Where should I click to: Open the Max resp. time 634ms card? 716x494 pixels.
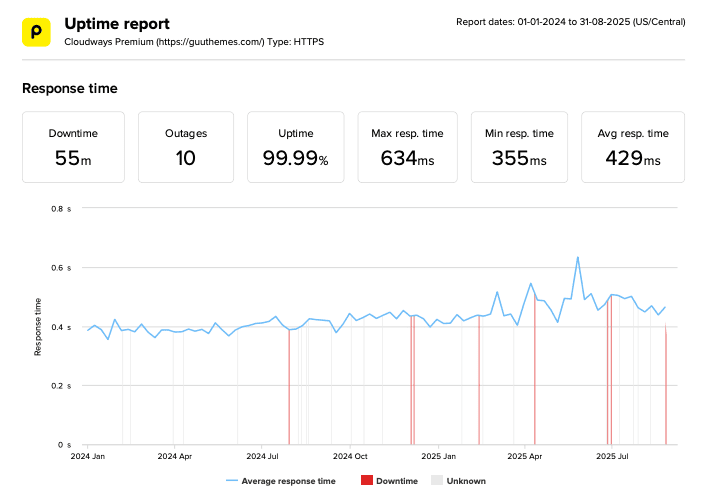[x=407, y=147]
